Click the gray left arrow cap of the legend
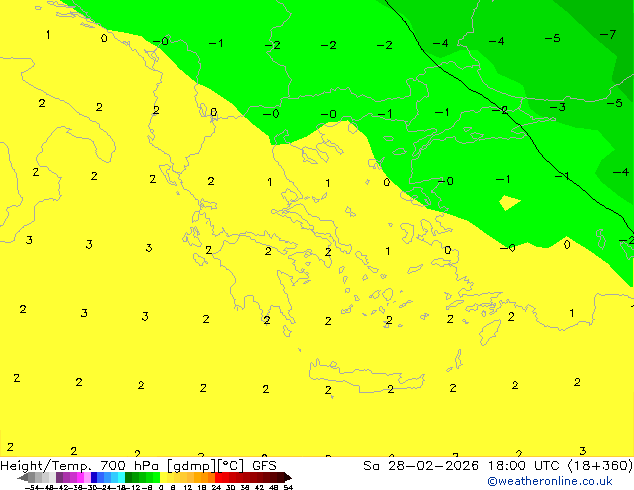The width and height of the screenshot is (634, 490). pyautogui.click(x=23, y=478)
